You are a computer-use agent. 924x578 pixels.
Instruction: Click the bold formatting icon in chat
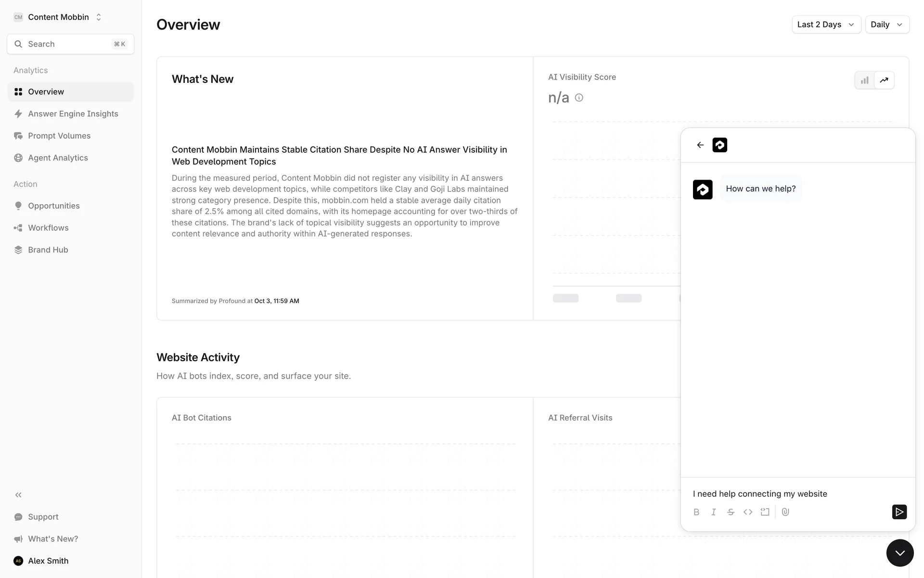[x=696, y=512]
